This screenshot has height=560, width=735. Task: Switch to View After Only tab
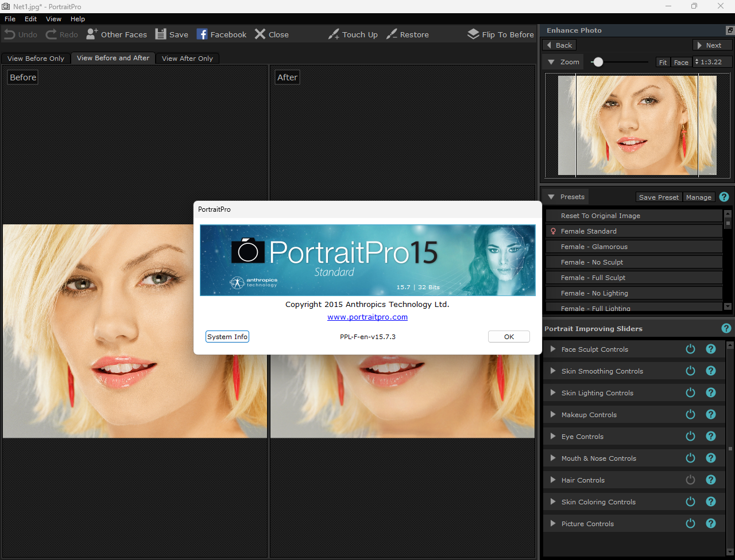tap(187, 59)
